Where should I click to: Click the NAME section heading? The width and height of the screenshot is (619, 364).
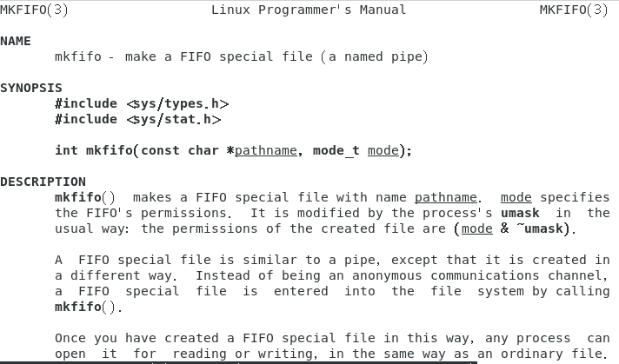pyautogui.click(x=16, y=41)
